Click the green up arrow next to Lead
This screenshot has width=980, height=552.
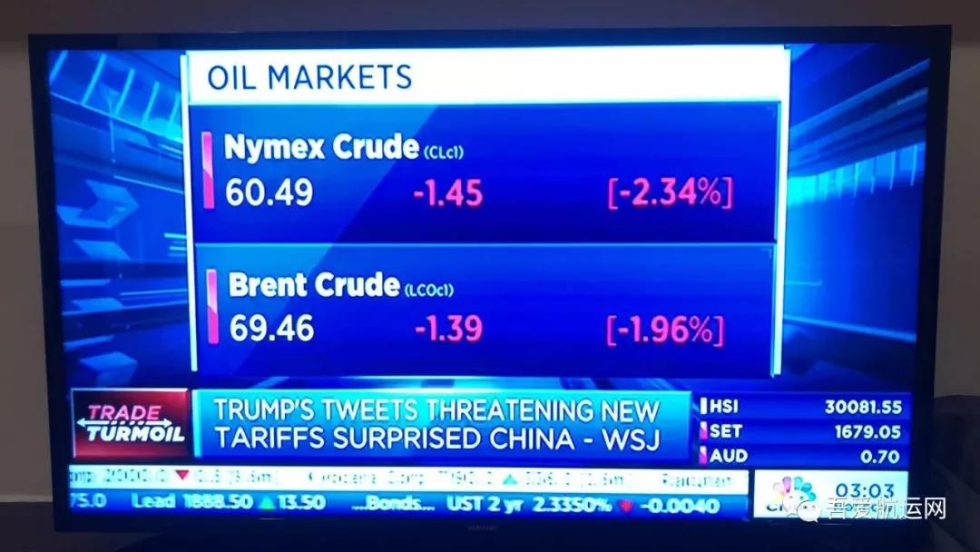pyautogui.click(x=268, y=501)
